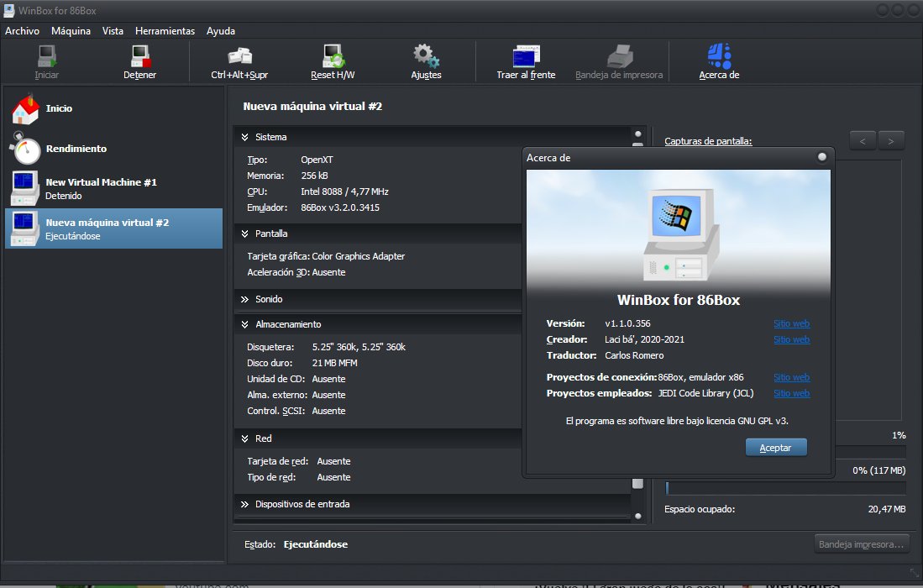The image size is (923, 588).
Task: Open the Herramientas menu
Action: click(165, 31)
